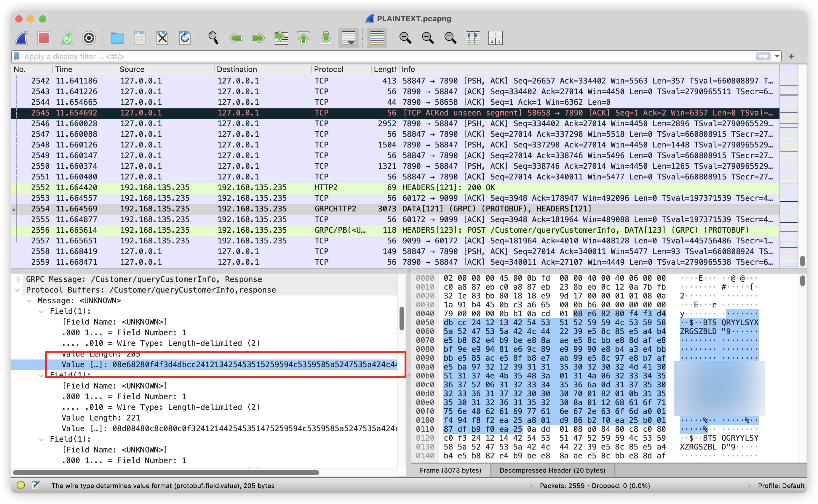The width and height of the screenshot is (818, 504).
Task: Expand the GRPC Message tree node
Action: (18, 279)
